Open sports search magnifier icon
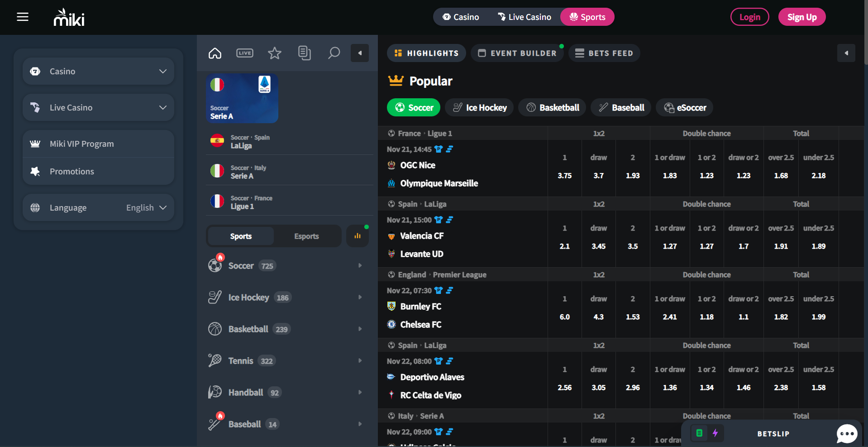Screen dimensions: 868x447 [x=334, y=53]
